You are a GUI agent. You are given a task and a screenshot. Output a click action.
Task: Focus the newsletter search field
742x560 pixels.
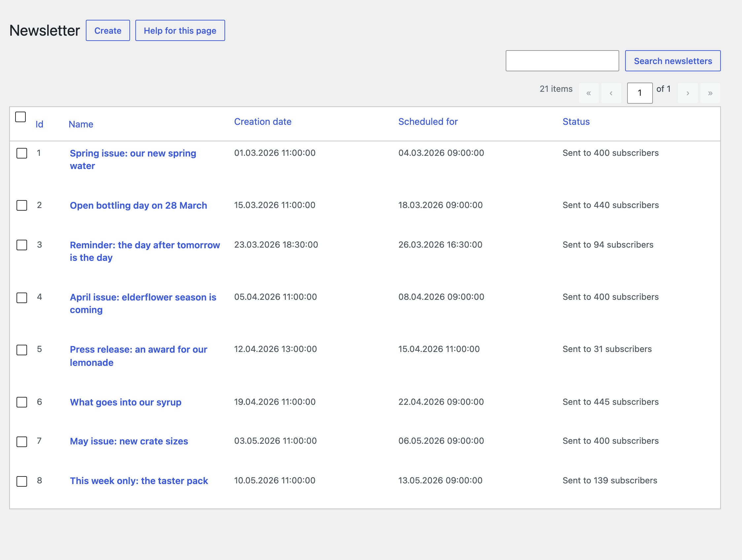562,61
